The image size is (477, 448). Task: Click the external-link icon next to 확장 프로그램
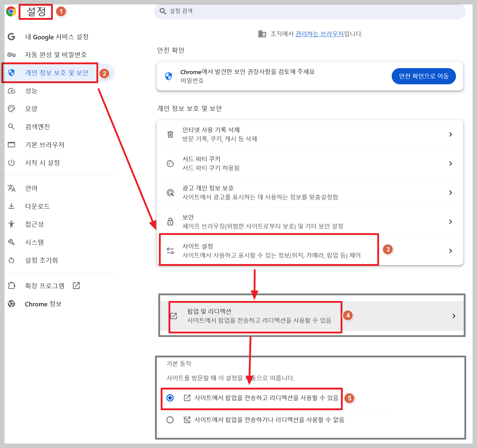(76, 286)
